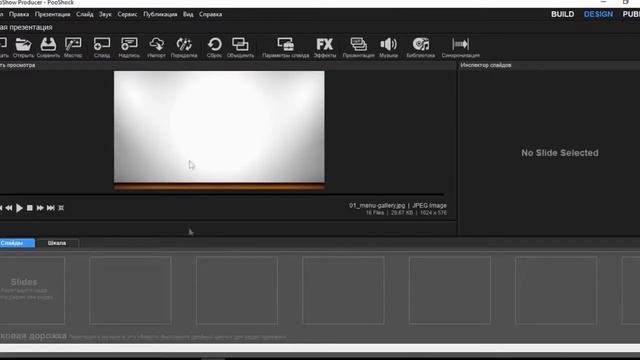This screenshot has height=360, width=640.
Task: Click the soundtrack 'дорожка' area label
Action: [x=33, y=336]
